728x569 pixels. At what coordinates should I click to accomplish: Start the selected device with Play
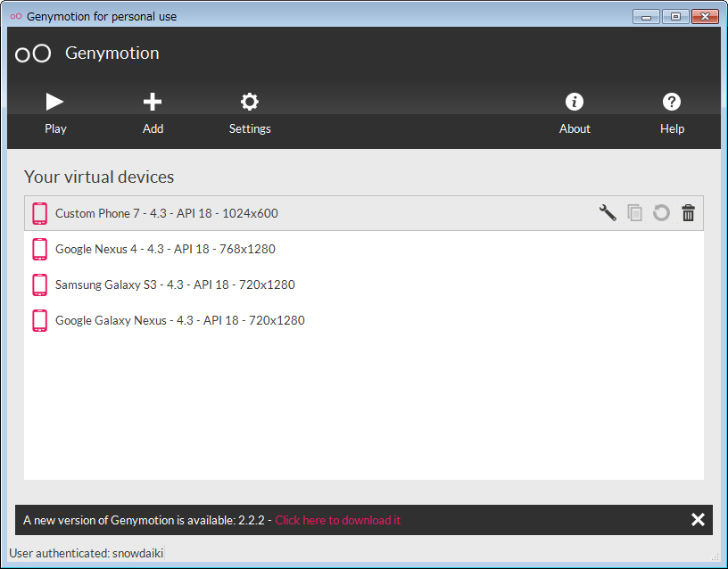pos(55,113)
